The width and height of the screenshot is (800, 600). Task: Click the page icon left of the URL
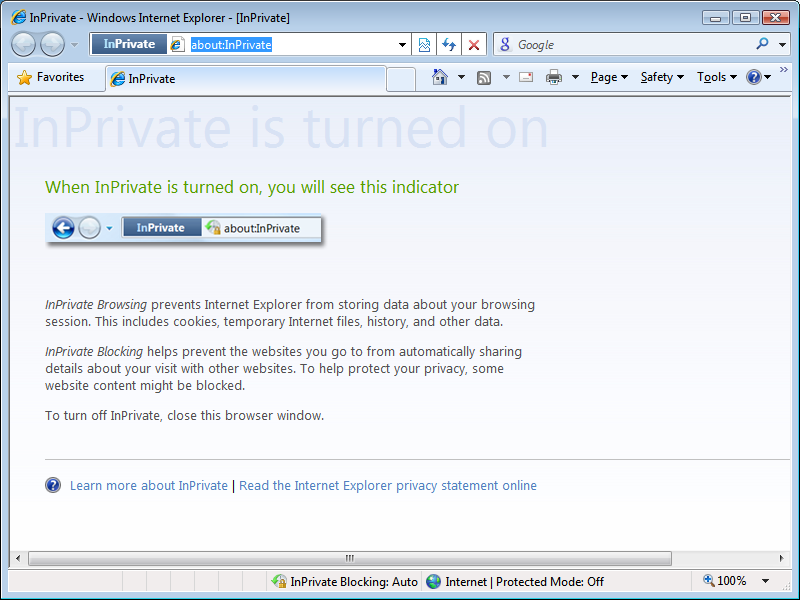pyautogui.click(x=178, y=44)
